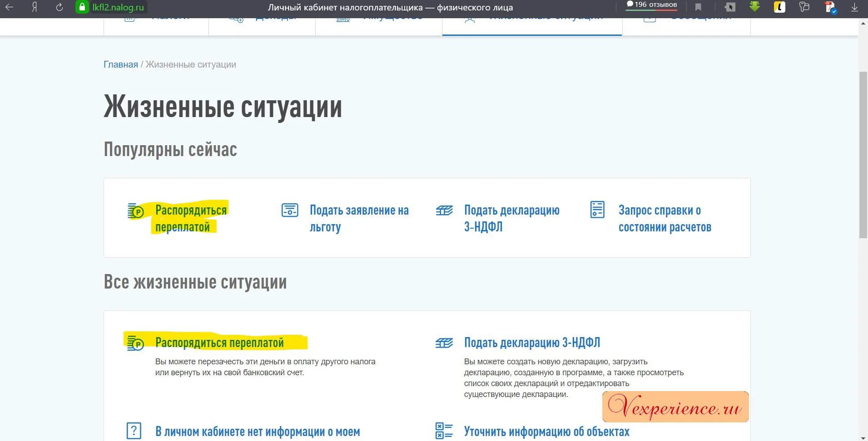Open the yellow square extension icon
The width and height of the screenshot is (868, 441).
pyautogui.click(x=779, y=7)
